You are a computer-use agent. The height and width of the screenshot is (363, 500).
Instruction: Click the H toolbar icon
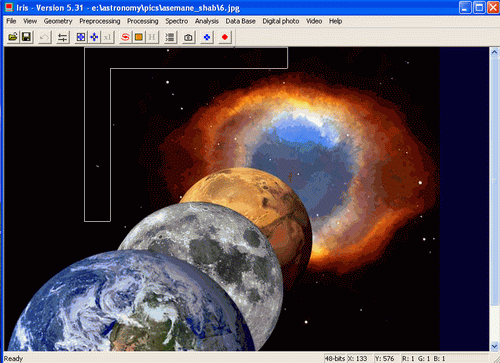click(x=152, y=37)
